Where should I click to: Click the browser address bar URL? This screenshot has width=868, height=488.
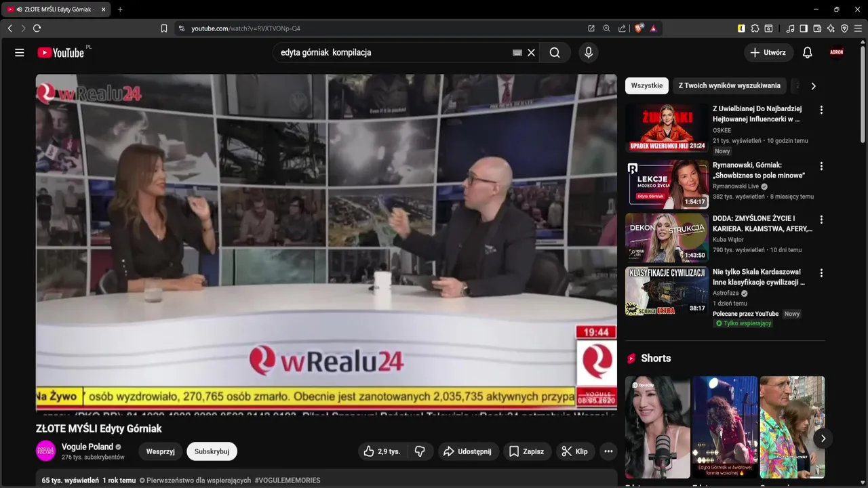(x=245, y=28)
